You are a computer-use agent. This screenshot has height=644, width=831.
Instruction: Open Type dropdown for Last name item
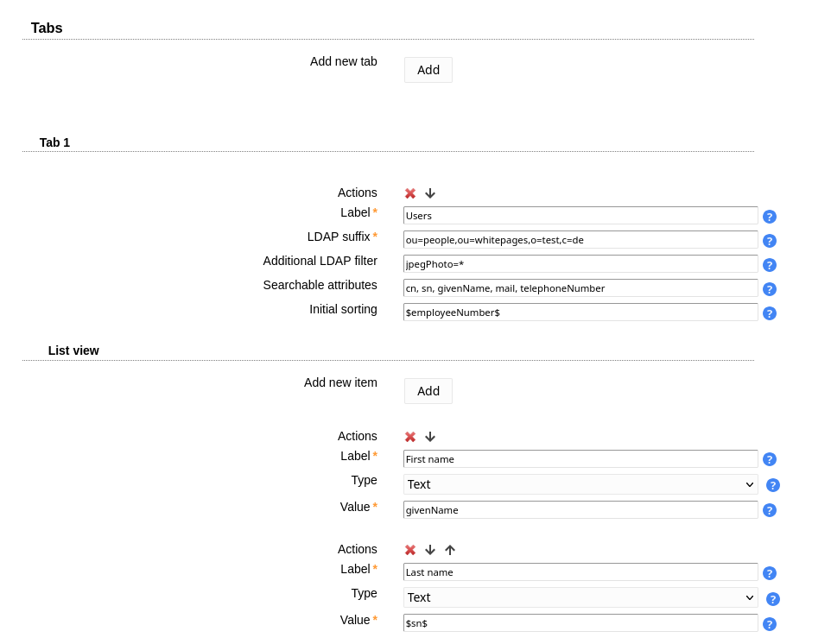[580, 597]
